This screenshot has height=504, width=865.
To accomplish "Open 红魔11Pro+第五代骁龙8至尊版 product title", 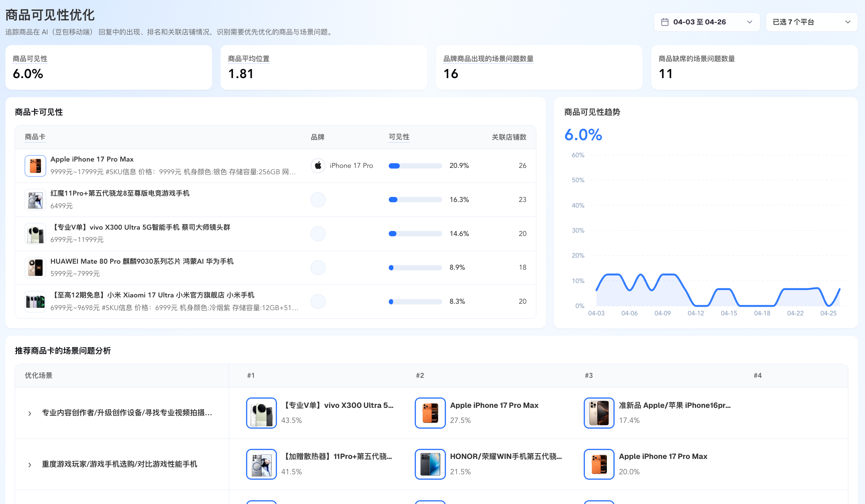I will (120, 193).
